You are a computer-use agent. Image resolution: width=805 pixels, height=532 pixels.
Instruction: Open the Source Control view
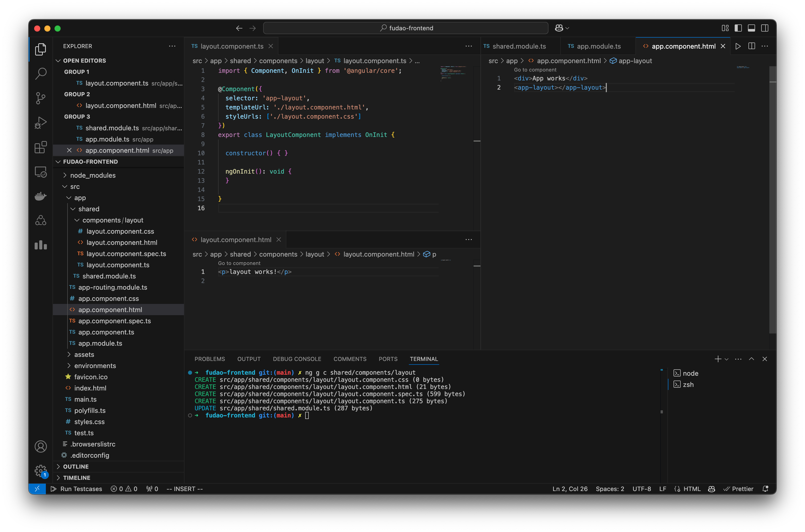(x=41, y=99)
